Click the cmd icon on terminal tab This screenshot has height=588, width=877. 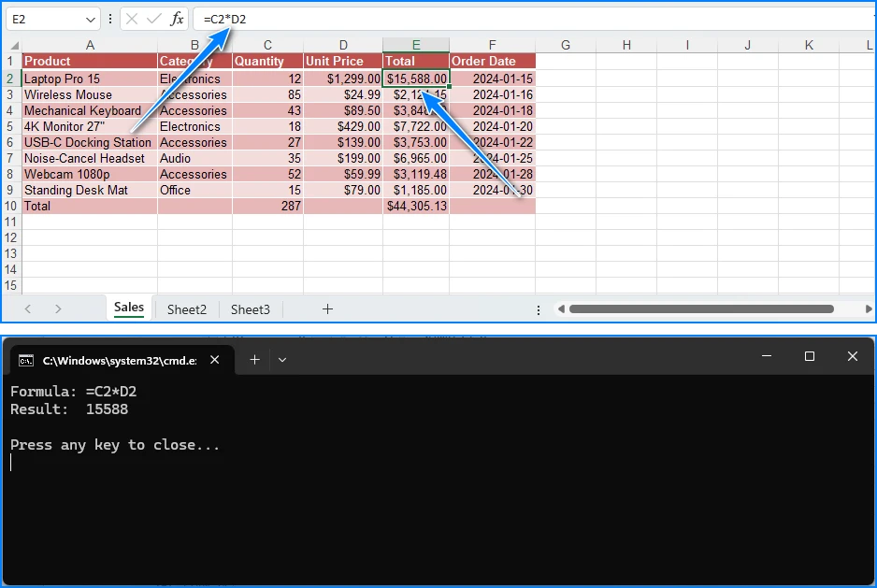pyautogui.click(x=26, y=360)
